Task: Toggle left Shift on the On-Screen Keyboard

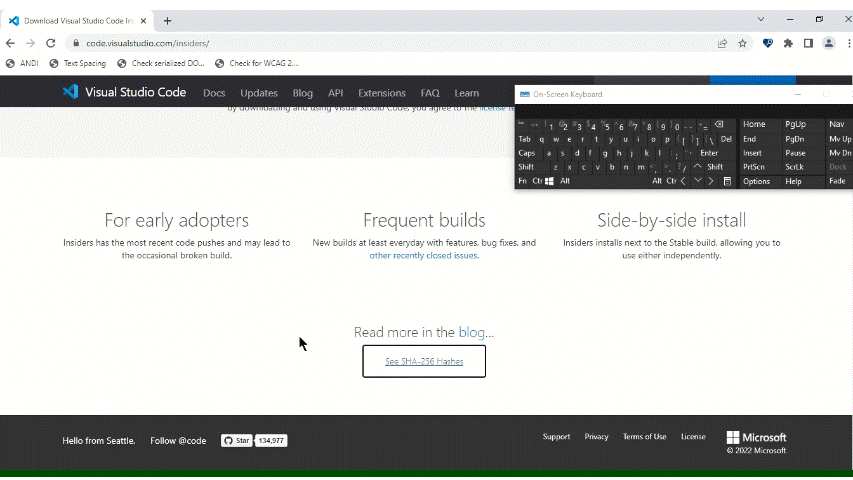Action: point(526,167)
